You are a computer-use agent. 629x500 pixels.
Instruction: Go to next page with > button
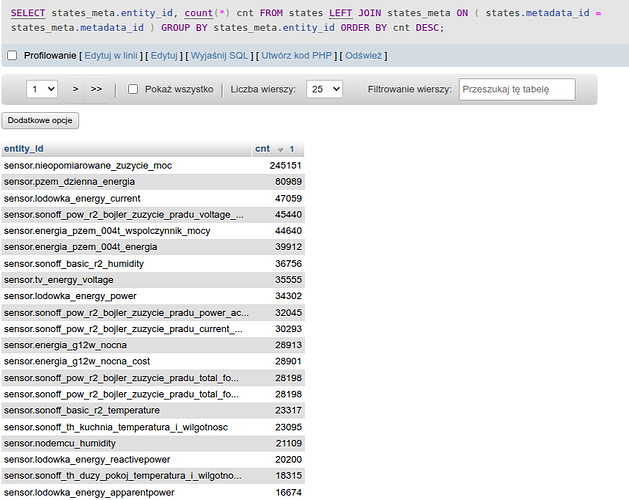point(75,89)
